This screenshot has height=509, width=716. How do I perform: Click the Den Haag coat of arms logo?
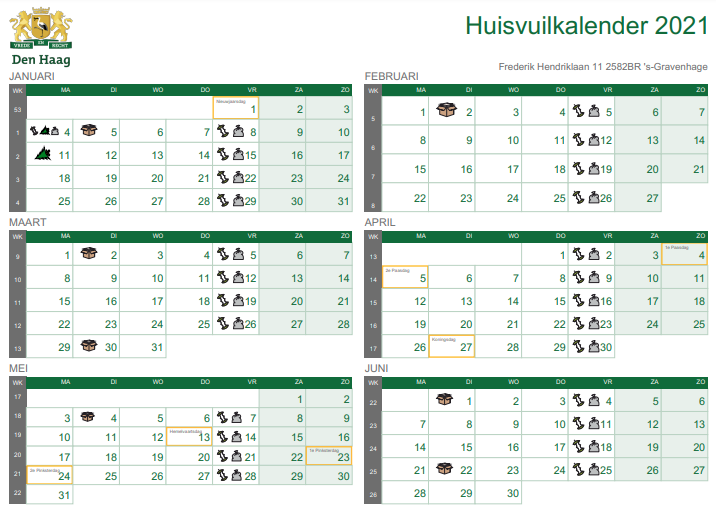coord(41,28)
